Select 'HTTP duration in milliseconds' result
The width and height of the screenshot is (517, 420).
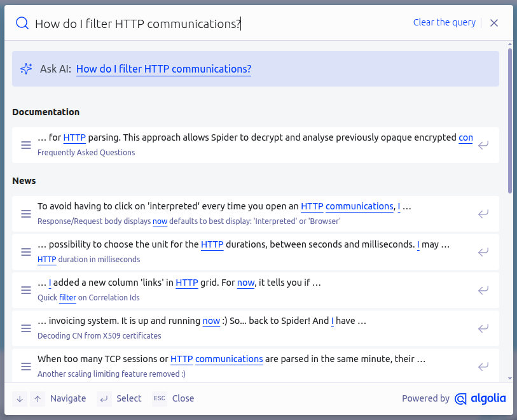pos(254,252)
